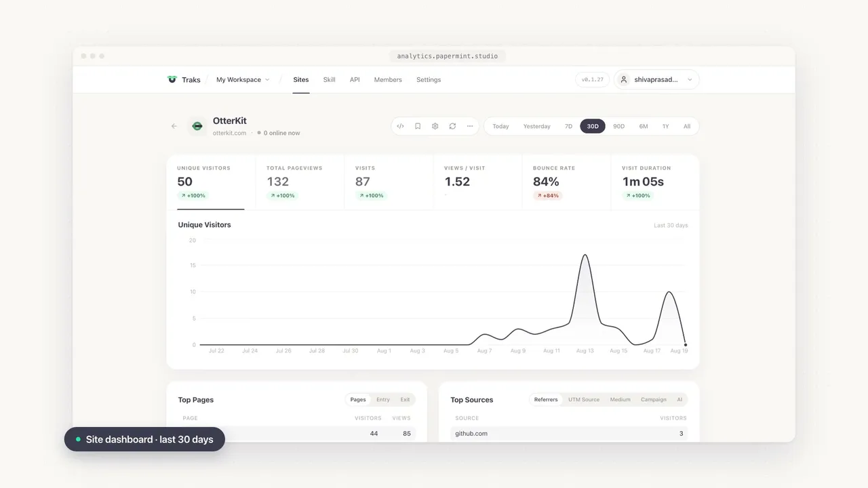
Task: Open the Settings nav tab
Action: (429, 79)
